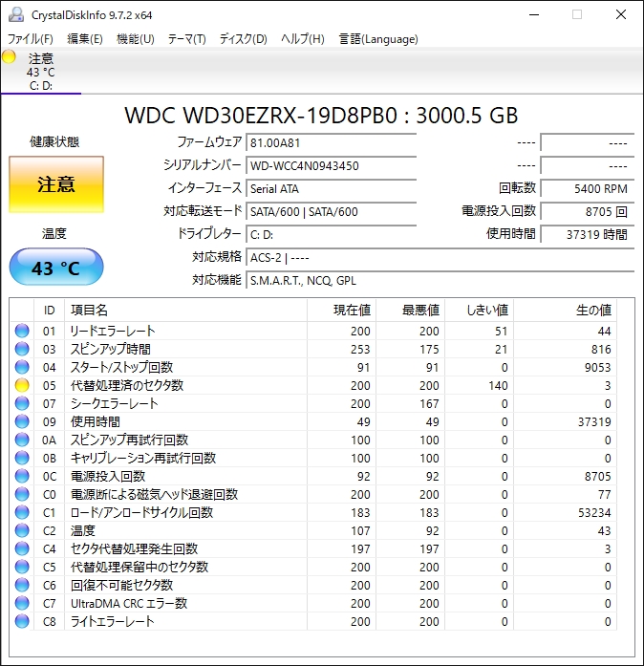The image size is (644, 666).
Task: Click blue status dot for スタート/ストップ回数 row
Action: point(22,367)
